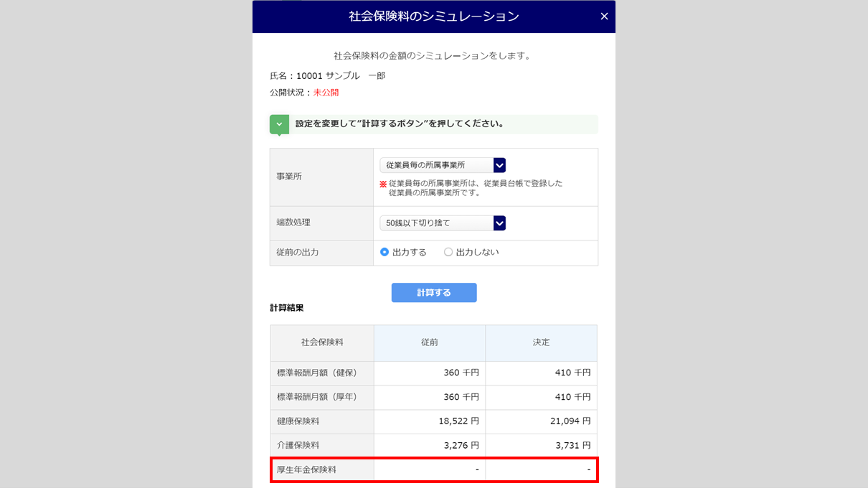Click the 決定 column header
Viewport: 868px width, 491px height.
point(541,343)
